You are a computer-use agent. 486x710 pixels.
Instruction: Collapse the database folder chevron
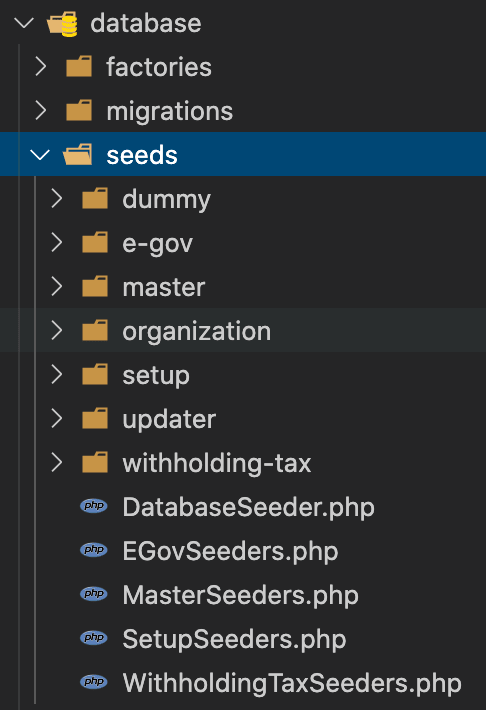tap(24, 23)
